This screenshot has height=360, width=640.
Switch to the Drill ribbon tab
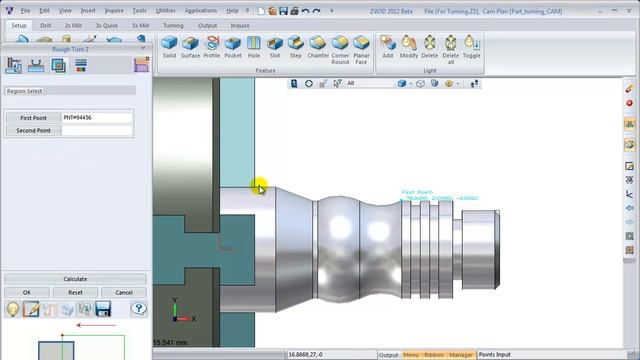(x=46, y=25)
